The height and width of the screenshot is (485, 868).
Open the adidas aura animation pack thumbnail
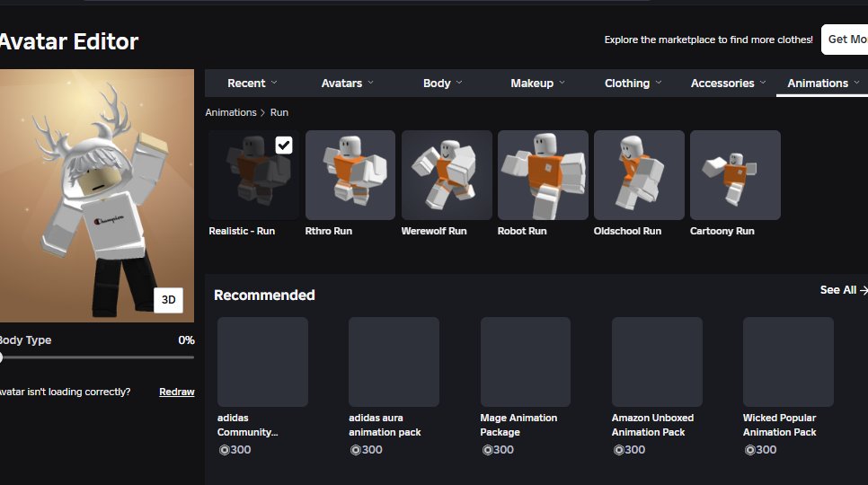tap(394, 362)
